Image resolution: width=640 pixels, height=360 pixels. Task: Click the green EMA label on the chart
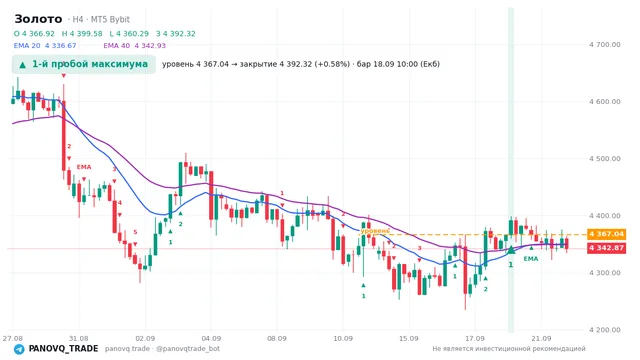pos(531,258)
